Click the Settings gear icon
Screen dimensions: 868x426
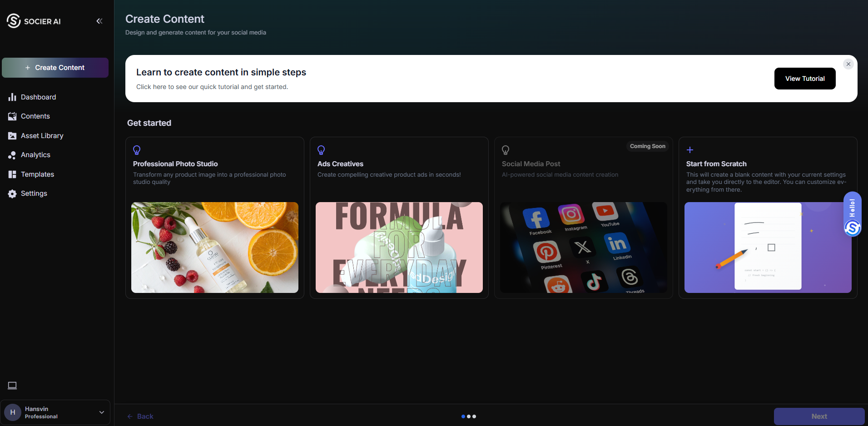pyautogui.click(x=12, y=193)
